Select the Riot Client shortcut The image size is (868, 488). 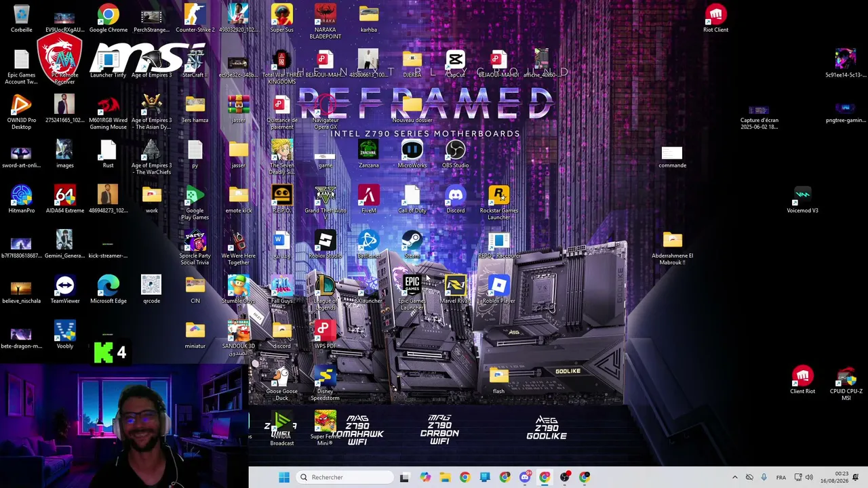click(715, 18)
